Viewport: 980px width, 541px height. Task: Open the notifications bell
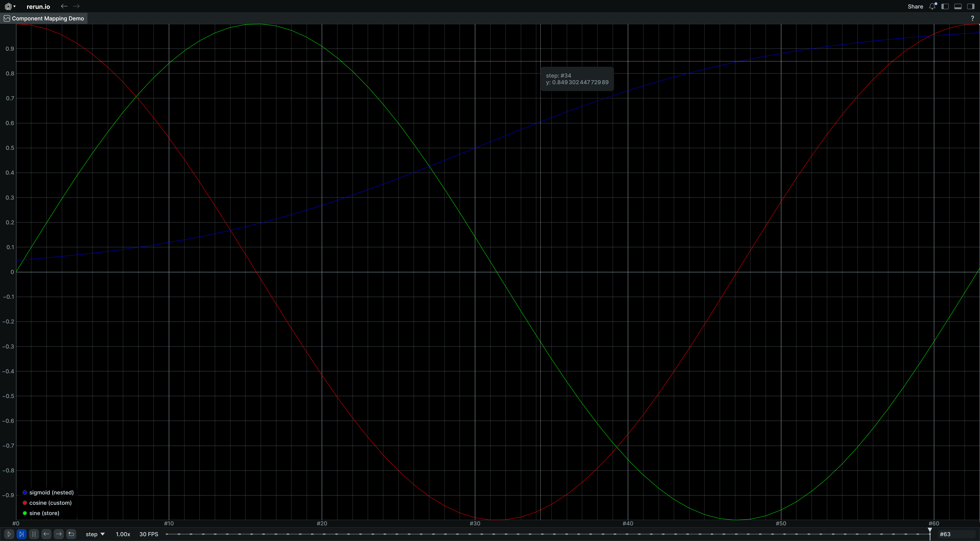[x=932, y=6]
